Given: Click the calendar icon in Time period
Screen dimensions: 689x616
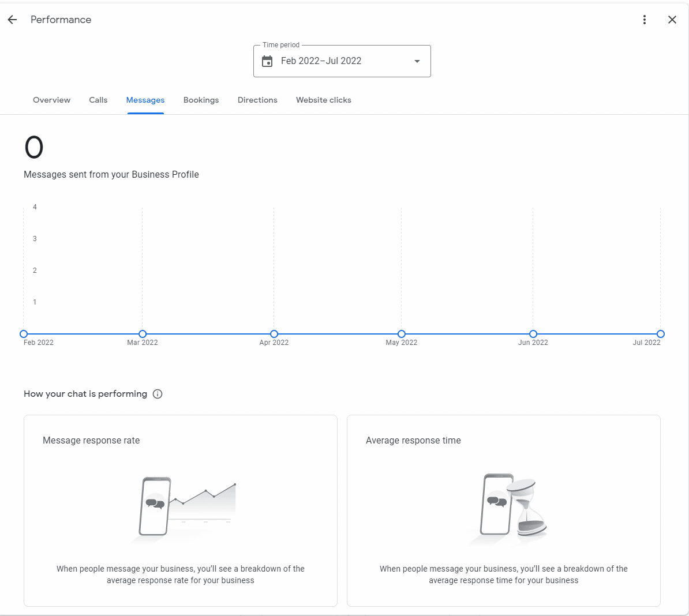Looking at the screenshot, I should click(x=267, y=61).
